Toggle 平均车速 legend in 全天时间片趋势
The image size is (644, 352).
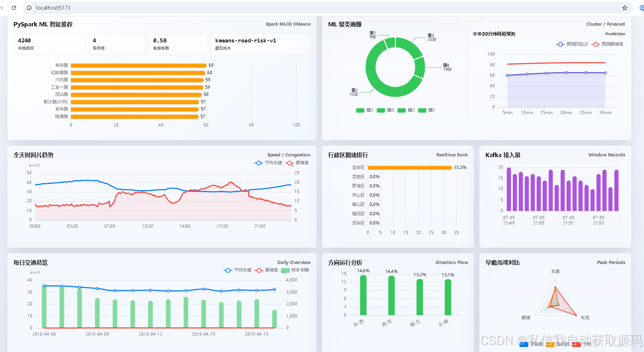pos(268,163)
